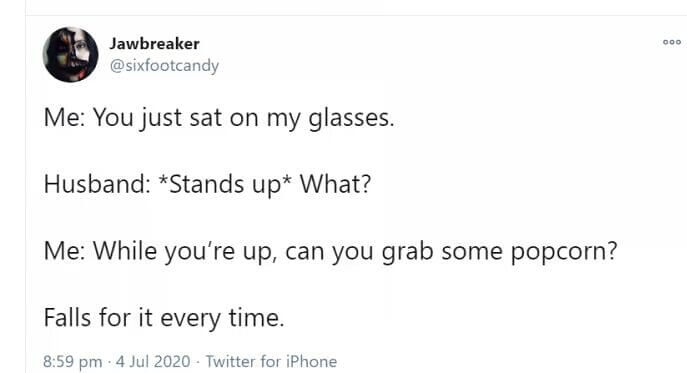Select the '*Stands up*' text

pyautogui.click(x=225, y=185)
